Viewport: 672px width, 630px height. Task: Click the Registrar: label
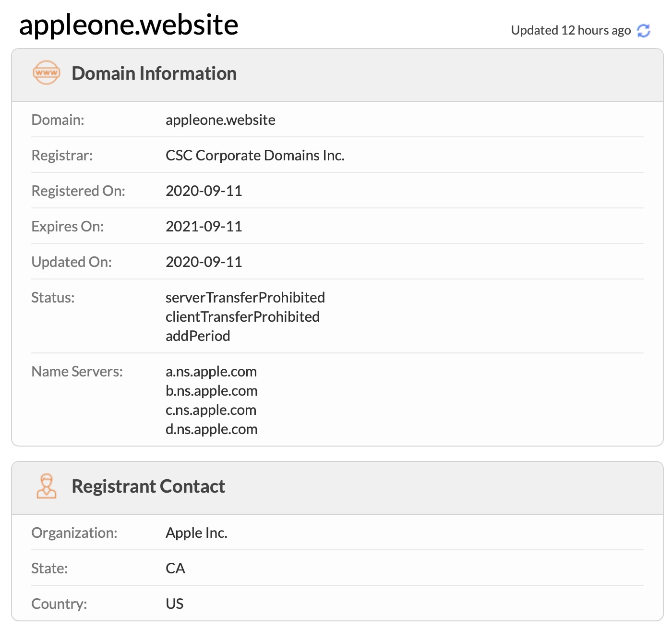coord(62,155)
